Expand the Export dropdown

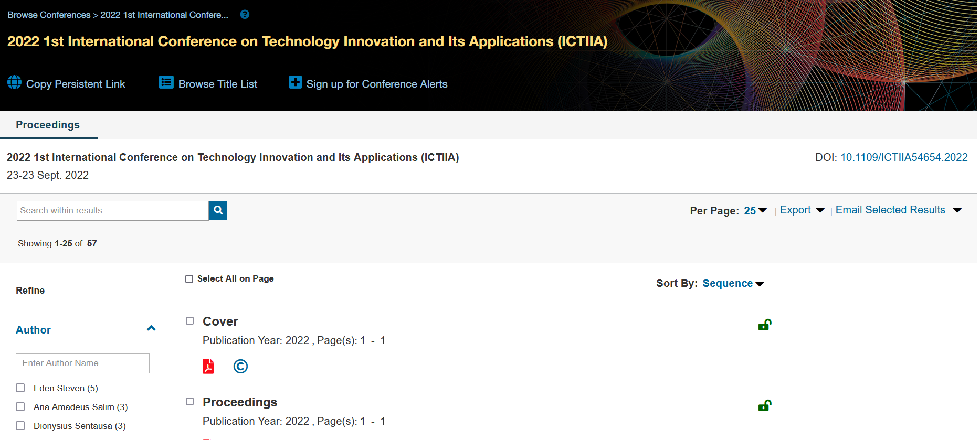click(x=802, y=210)
